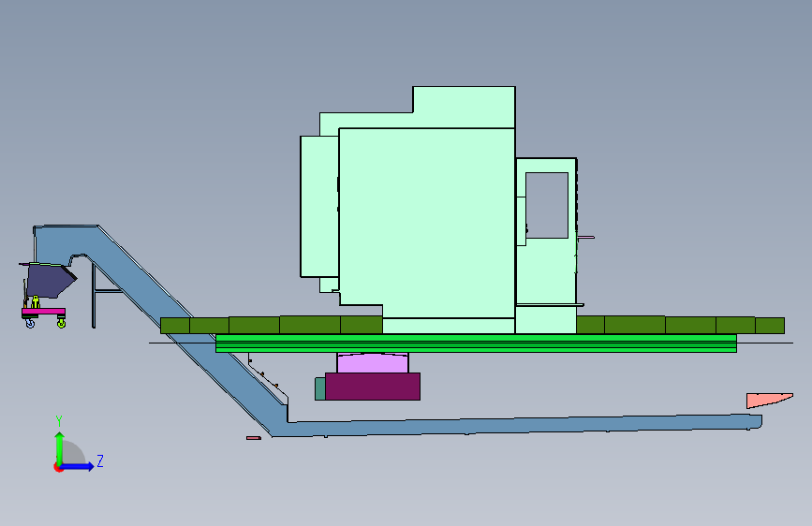Pick the gray window in the machine door

[547, 206]
